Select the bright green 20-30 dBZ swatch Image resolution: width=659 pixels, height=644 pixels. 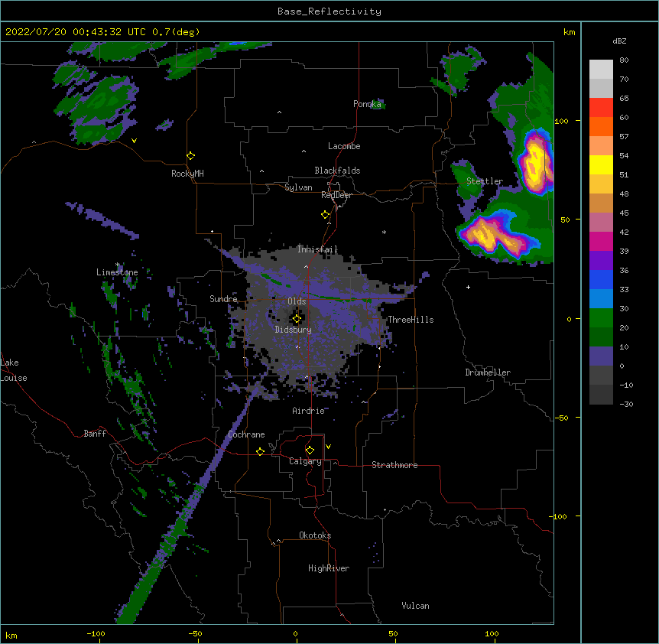601,318
